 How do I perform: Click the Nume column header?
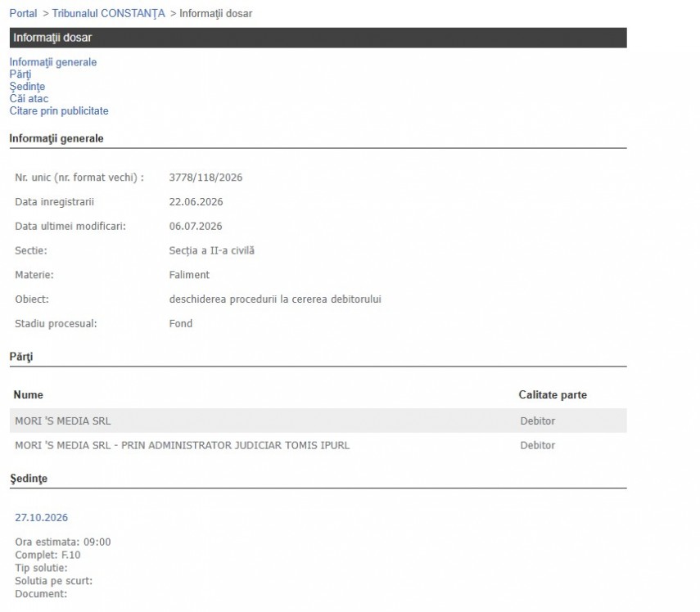(x=28, y=394)
